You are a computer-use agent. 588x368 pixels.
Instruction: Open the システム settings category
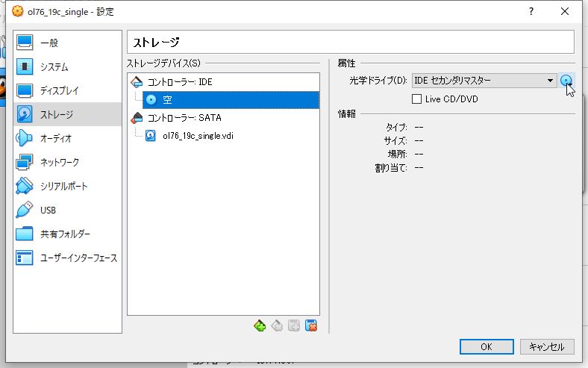pos(67,66)
